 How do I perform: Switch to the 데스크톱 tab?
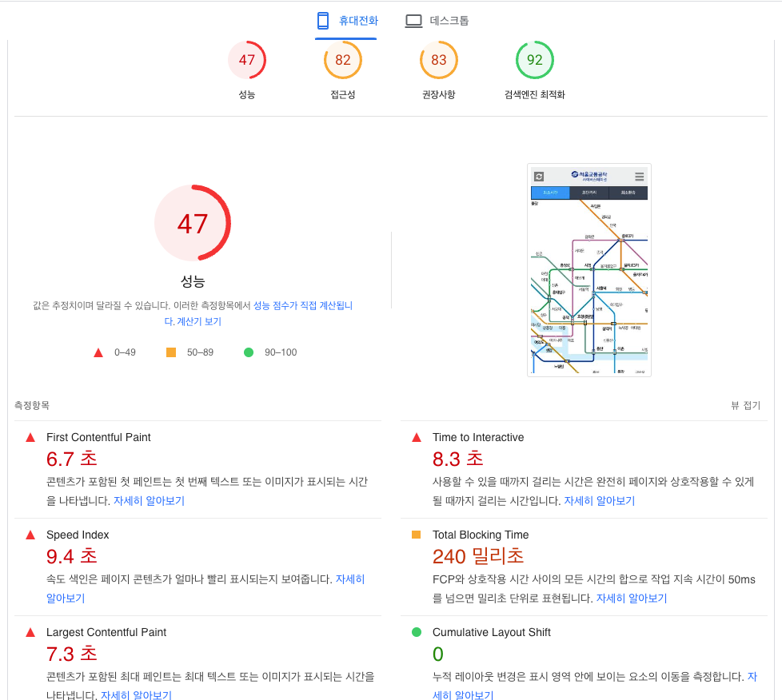437,21
